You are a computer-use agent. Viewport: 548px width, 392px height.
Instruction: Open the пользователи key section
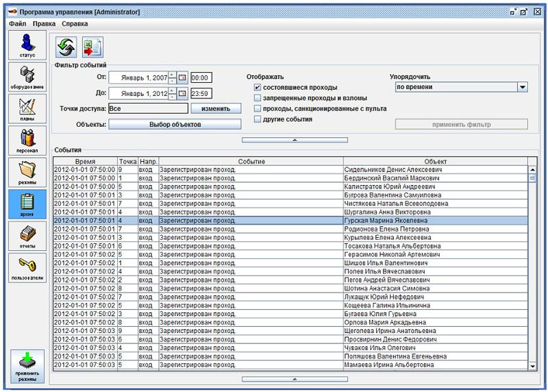pos(27,267)
